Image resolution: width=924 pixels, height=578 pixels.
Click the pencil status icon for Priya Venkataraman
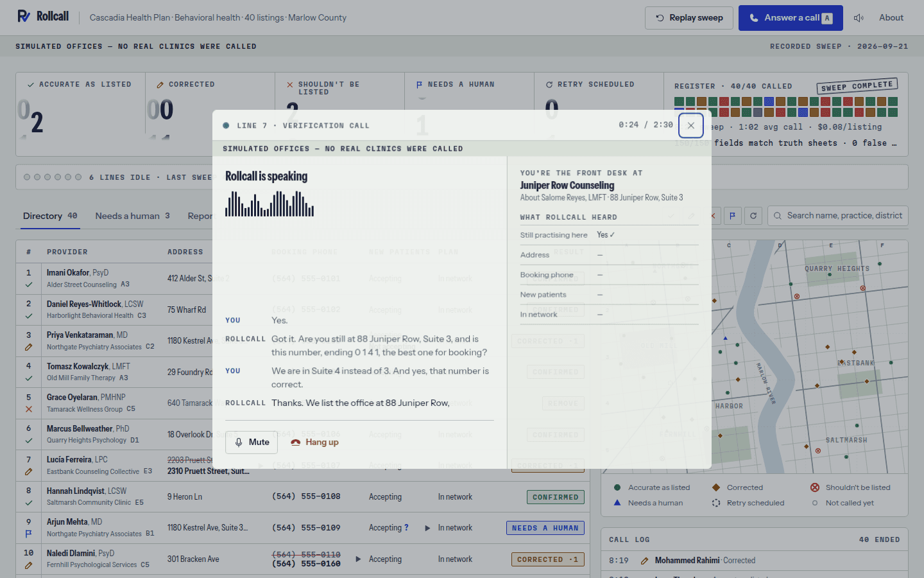29,347
